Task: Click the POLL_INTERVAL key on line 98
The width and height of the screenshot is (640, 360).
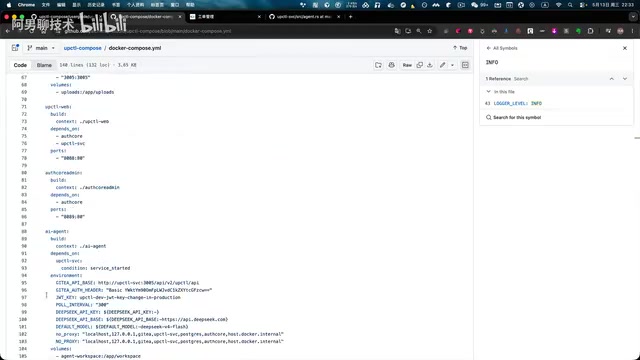Action: click(73, 304)
